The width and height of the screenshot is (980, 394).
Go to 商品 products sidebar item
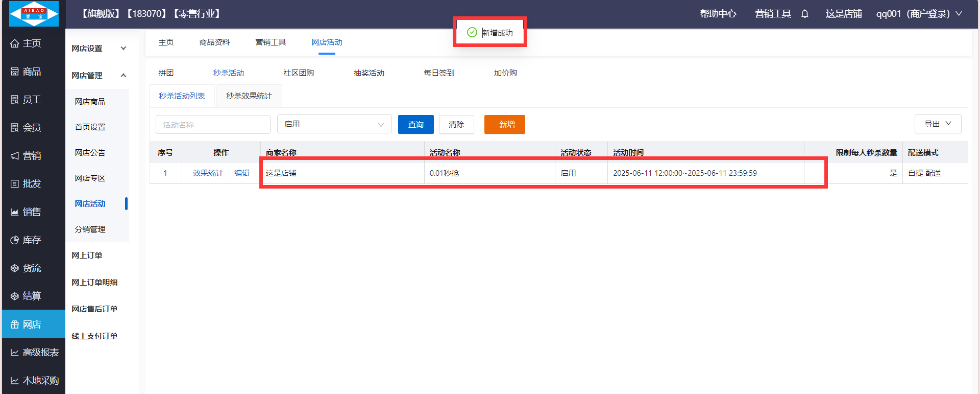pos(32,72)
